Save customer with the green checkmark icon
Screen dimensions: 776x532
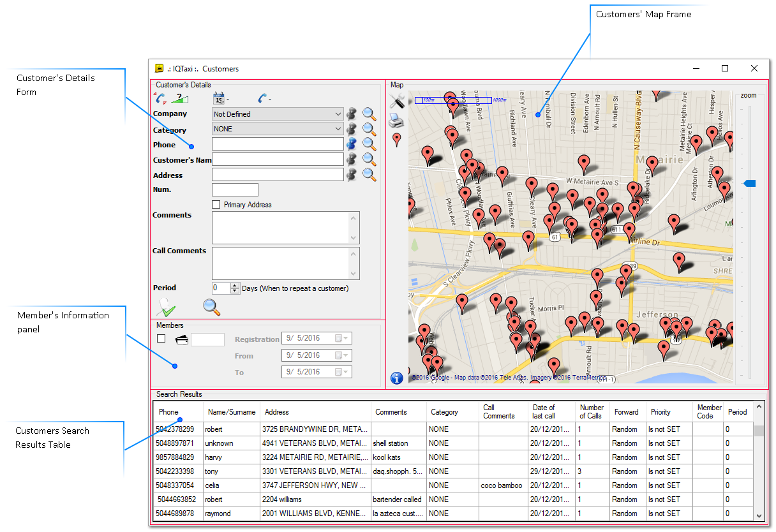click(x=165, y=307)
